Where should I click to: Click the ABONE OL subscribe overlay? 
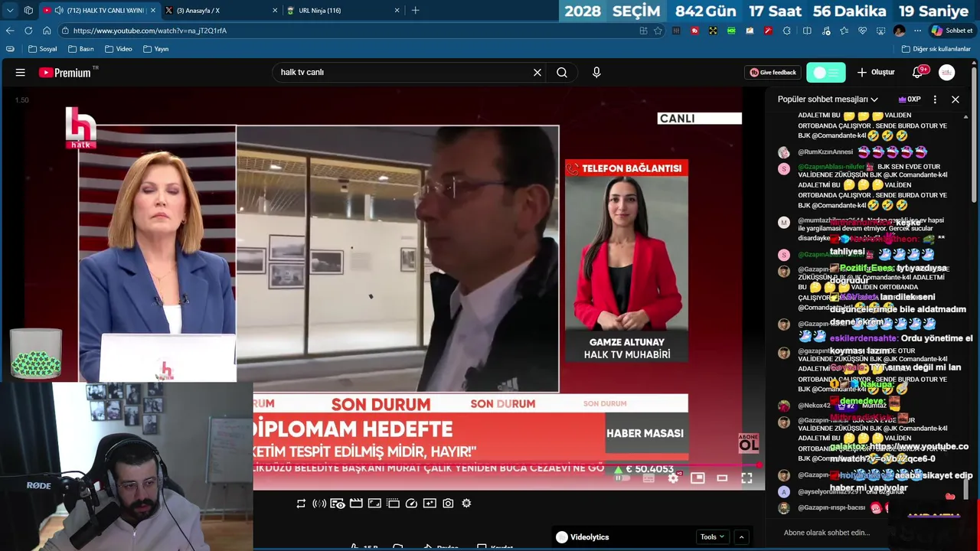[x=749, y=443]
